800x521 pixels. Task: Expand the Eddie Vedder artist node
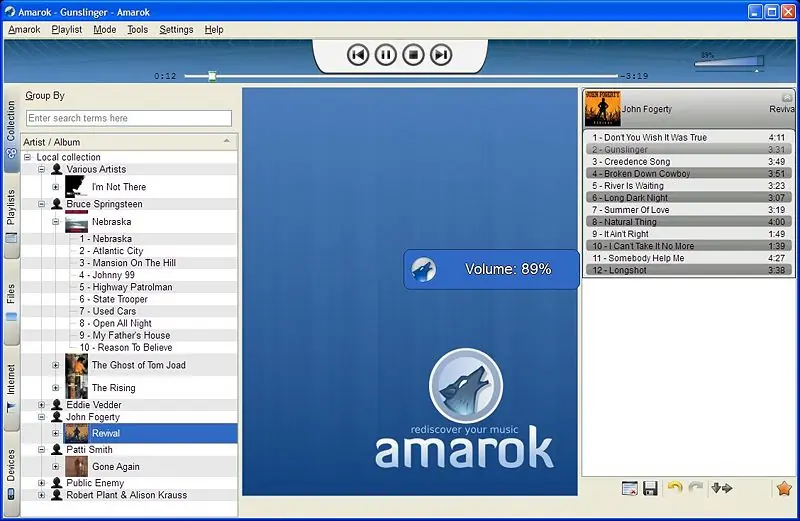(42, 405)
